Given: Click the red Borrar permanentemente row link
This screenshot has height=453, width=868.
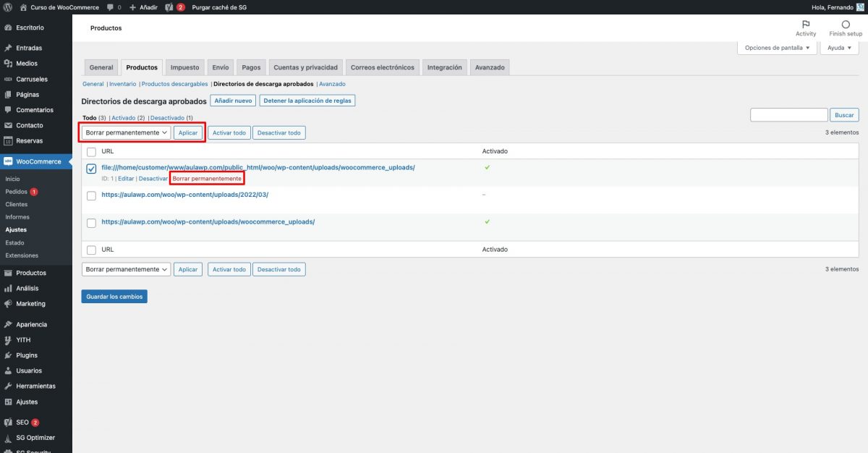Looking at the screenshot, I should pyautogui.click(x=207, y=178).
